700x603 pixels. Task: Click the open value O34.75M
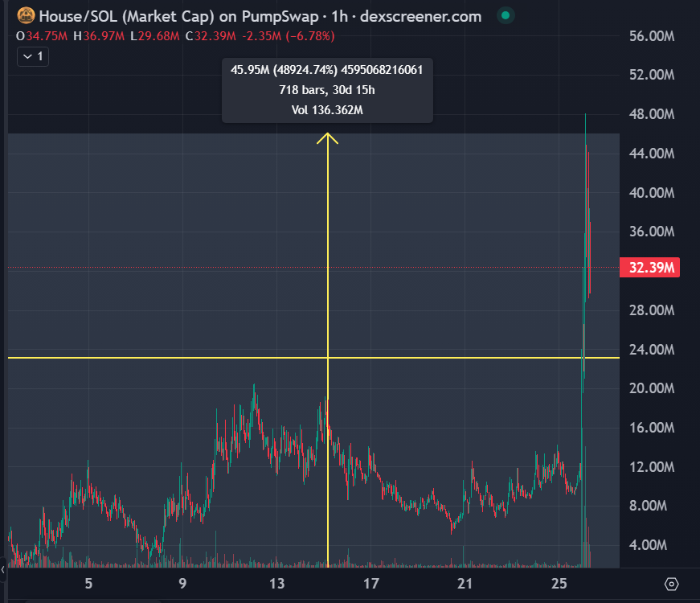42,36
